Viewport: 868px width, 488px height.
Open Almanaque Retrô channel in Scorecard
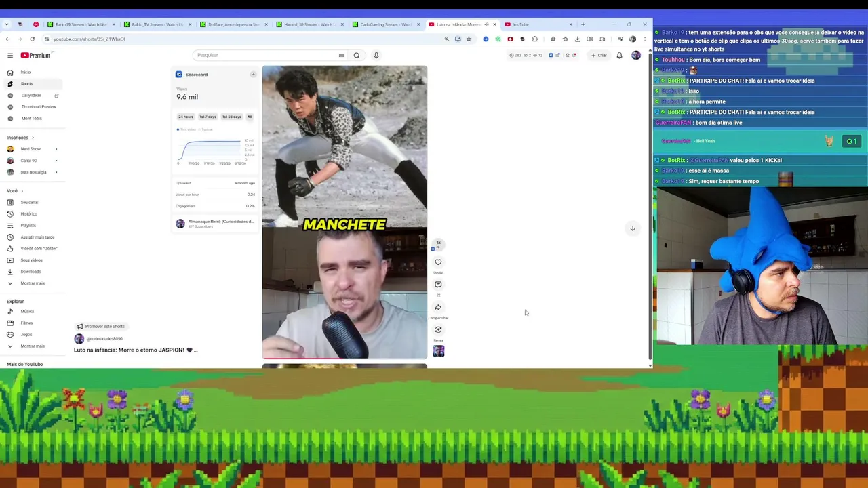tap(215, 223)
